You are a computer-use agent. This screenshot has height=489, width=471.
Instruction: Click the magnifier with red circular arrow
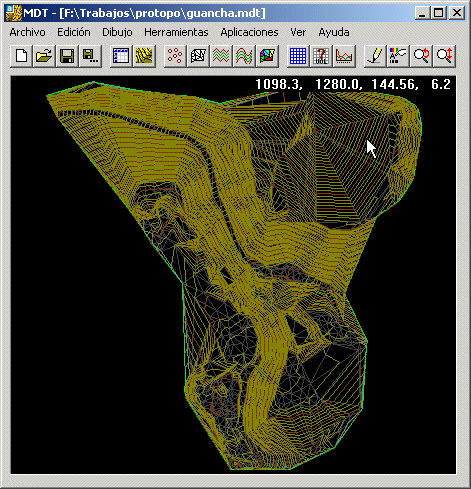421,56
